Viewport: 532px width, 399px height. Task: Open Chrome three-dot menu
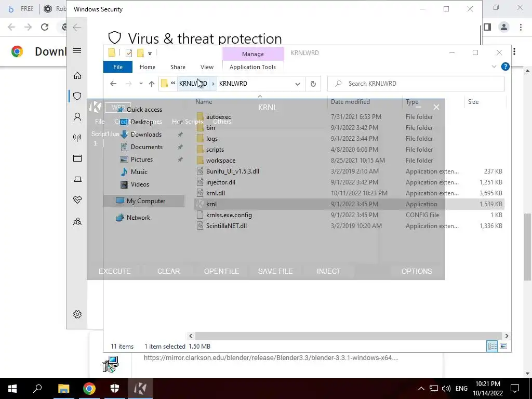[521, 27]
